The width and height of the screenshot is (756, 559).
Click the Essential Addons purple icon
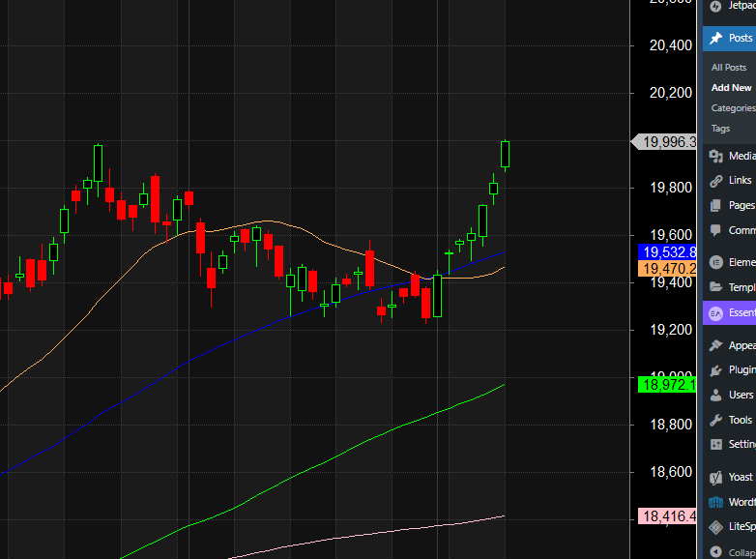[716, 313]
